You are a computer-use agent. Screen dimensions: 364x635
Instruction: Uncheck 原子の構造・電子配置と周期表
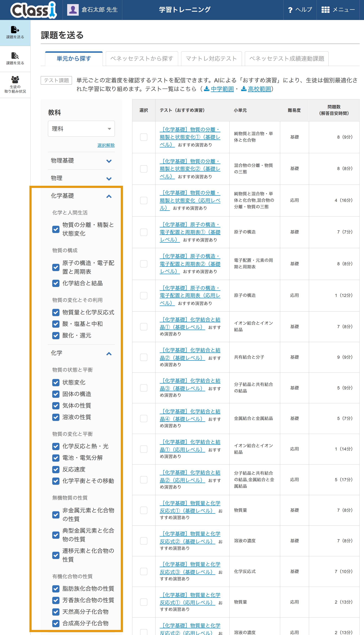pyautogui.click(x=56, y=267)
